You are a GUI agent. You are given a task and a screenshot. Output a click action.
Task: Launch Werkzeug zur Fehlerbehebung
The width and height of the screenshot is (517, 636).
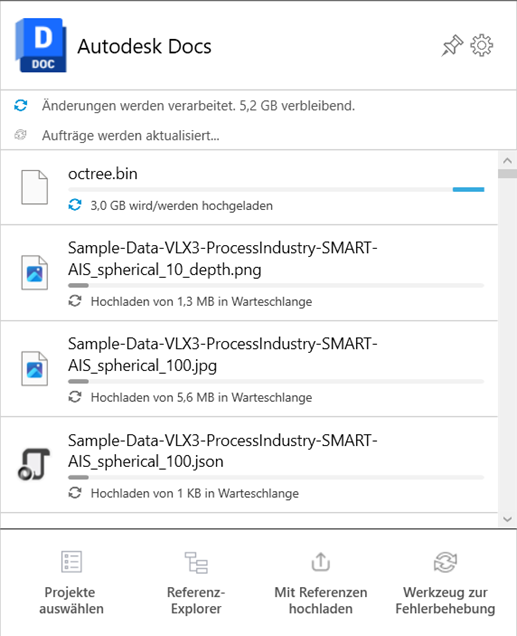[445, 582]
